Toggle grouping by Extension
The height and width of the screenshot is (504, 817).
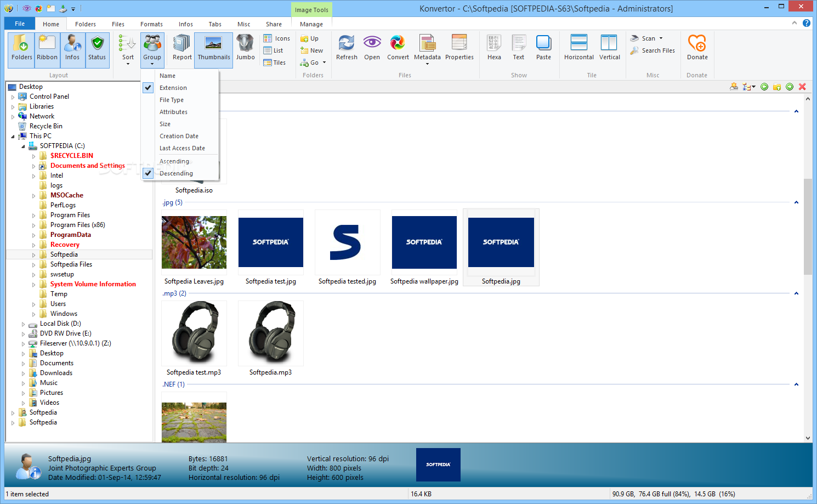coord(180,88)
